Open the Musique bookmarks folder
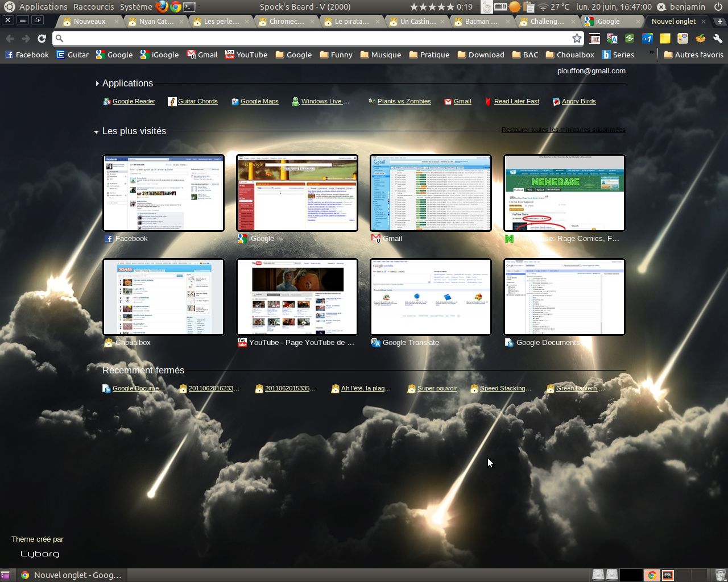 coord(380,55)
